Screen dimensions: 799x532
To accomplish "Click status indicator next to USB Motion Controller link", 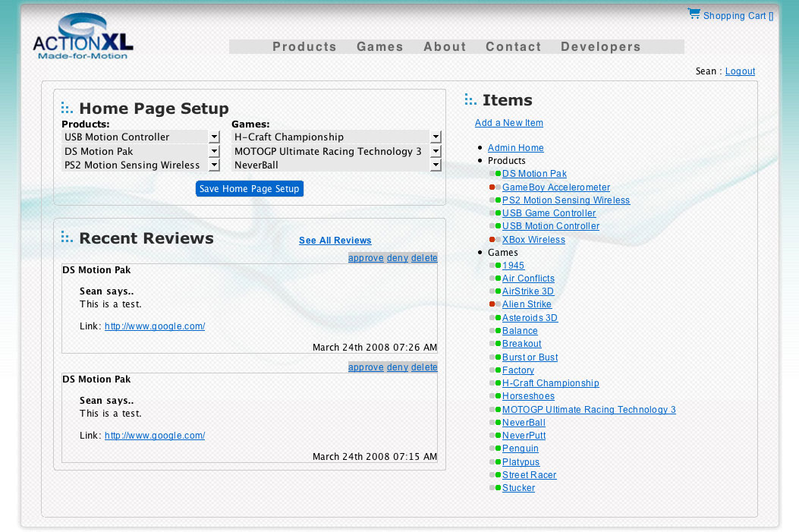I will 495,226.
